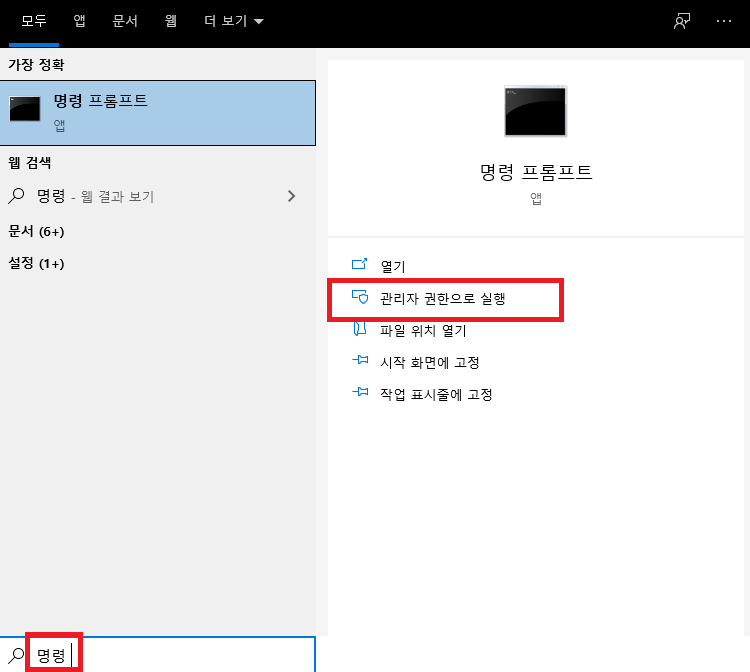Screen dimensions: 750x672
Task: Click 파일 위치 열기
Action: (x=423, y=330)
